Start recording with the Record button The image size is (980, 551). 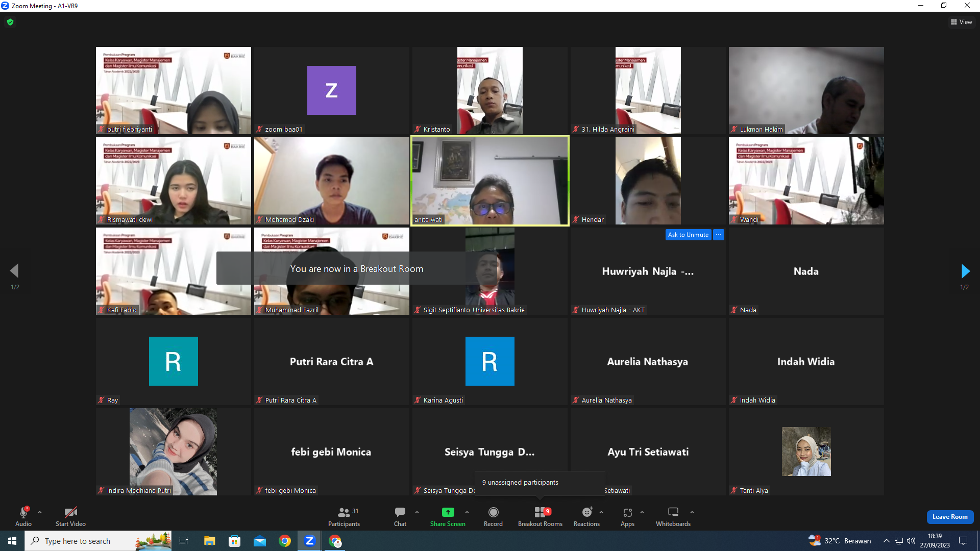point(493,516)
